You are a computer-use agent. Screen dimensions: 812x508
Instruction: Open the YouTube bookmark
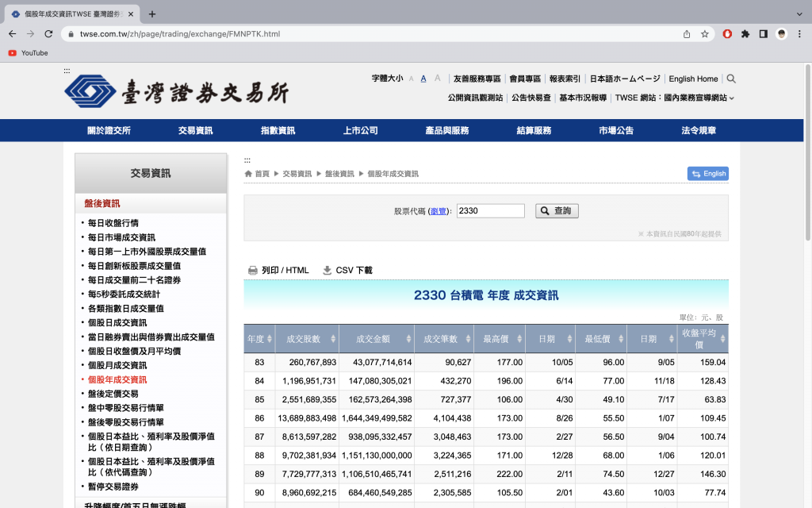(28, 53)
